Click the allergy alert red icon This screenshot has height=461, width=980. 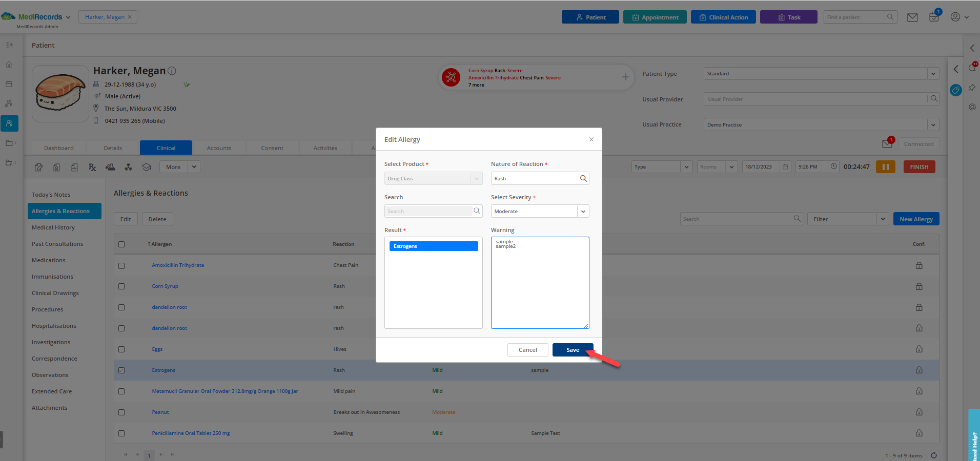[x=451, y=77]
